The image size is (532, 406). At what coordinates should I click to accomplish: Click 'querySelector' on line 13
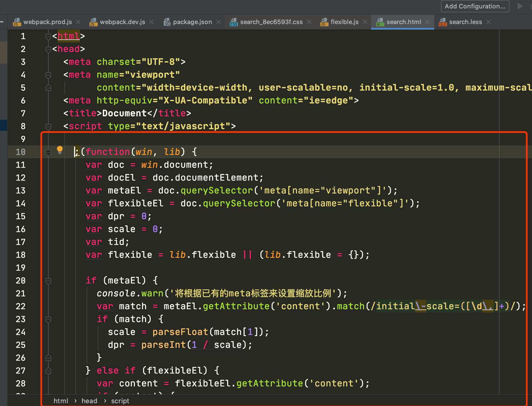click(x=217, y=190)
